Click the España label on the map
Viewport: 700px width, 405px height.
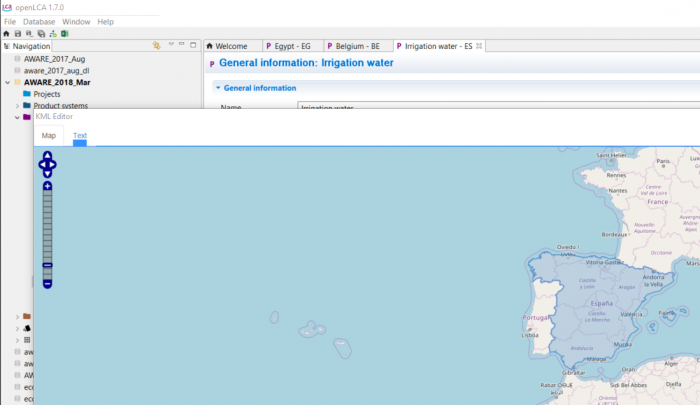click(601, 303)
